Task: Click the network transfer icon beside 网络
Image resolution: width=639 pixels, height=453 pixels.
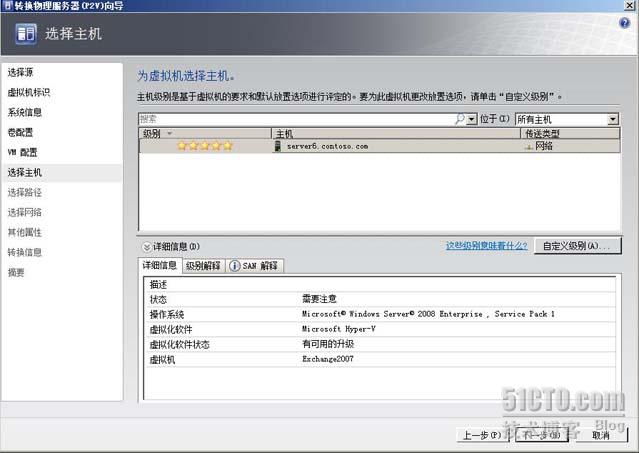Action: [x=529, y=146]
